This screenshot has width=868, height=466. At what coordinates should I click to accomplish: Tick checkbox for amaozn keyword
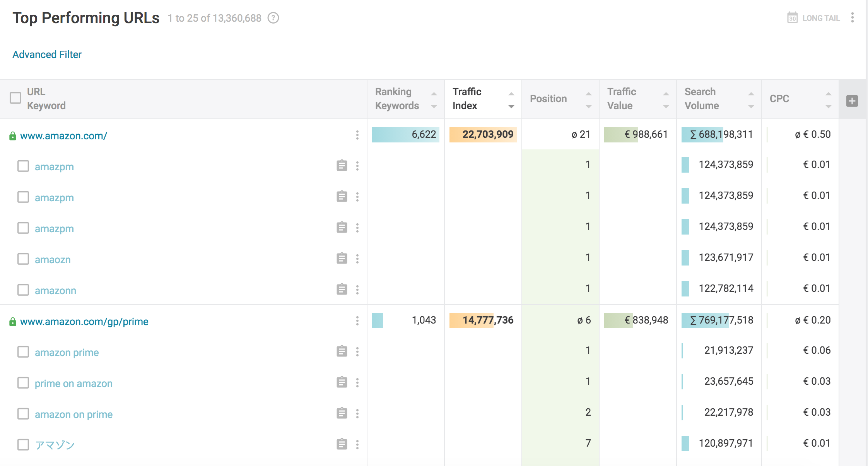pos(23,259)
